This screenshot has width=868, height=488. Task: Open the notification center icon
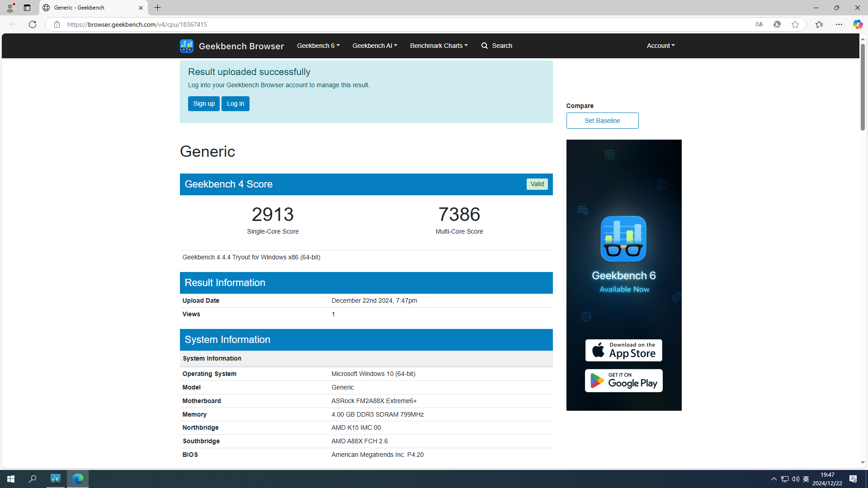(x=853, y=479)
